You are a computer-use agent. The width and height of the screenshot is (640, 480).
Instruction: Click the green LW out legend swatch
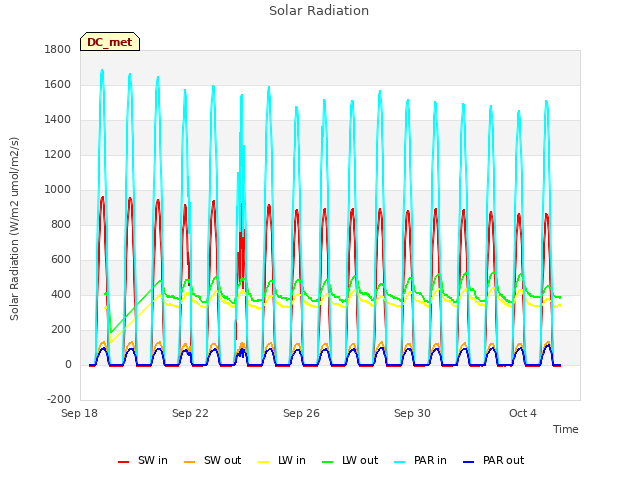coord(327,462)
